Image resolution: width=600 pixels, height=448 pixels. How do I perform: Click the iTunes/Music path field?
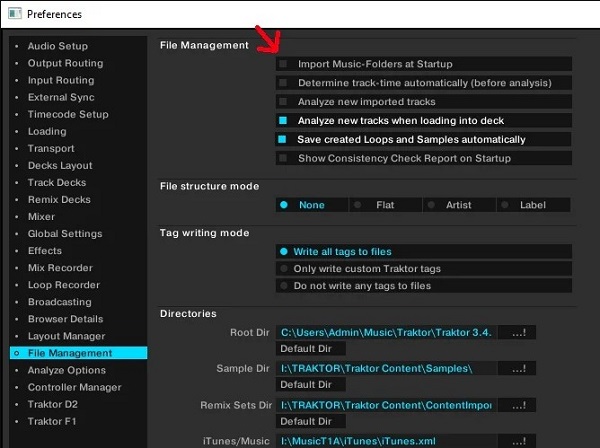(x=386, y=441)
